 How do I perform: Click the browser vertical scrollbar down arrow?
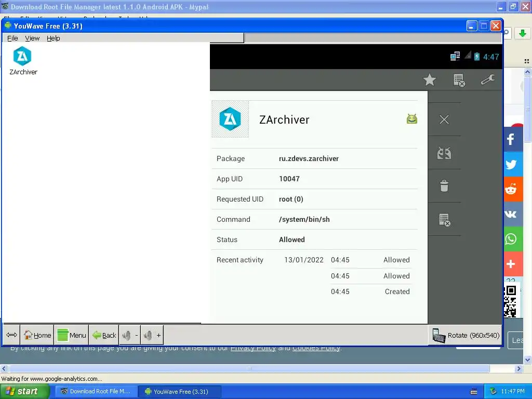tap(527, 360)
